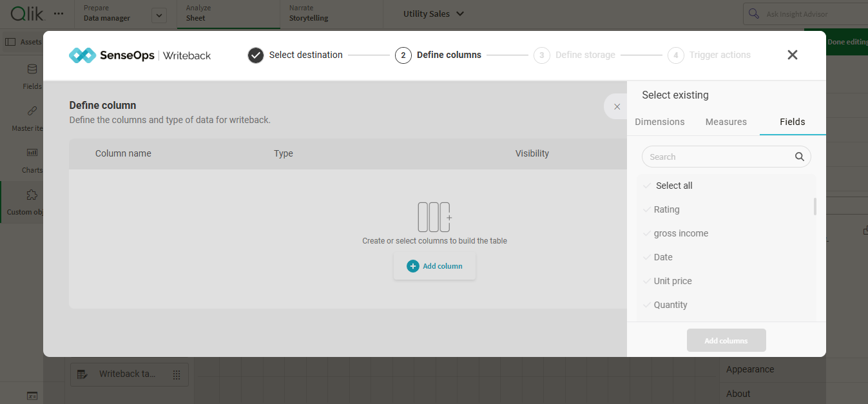Click the Insight Advisor magnifier icon
868x404 pixels.
click(753, 14)
